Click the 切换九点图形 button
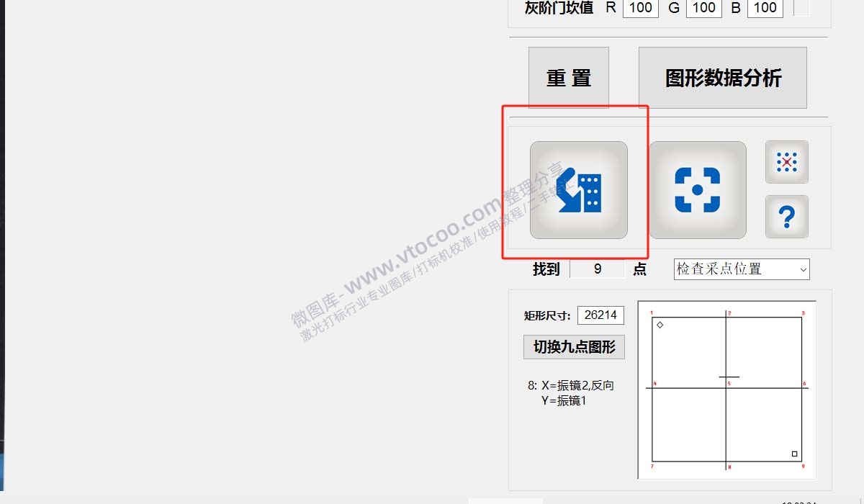Viewport: 864px width, 504px height. pos(574,346)
